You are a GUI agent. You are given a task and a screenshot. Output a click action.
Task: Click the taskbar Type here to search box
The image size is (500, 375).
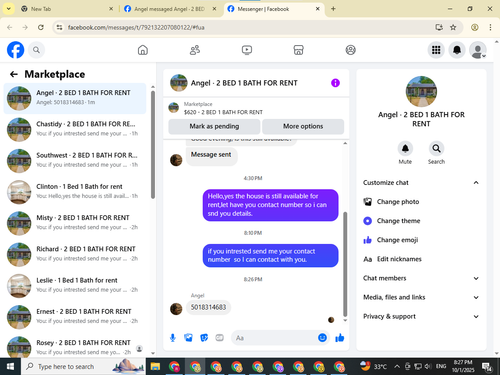[x=83, y=366]
